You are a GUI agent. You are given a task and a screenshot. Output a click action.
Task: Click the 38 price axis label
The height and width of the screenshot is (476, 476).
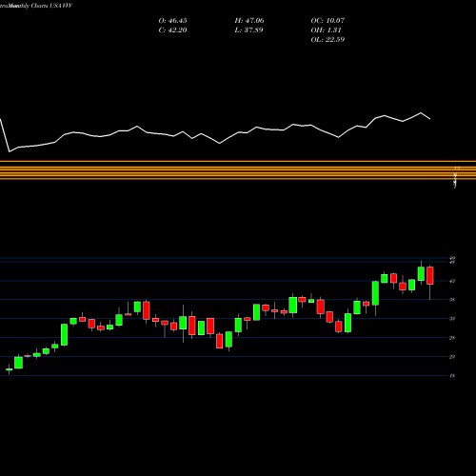point(452,300)
